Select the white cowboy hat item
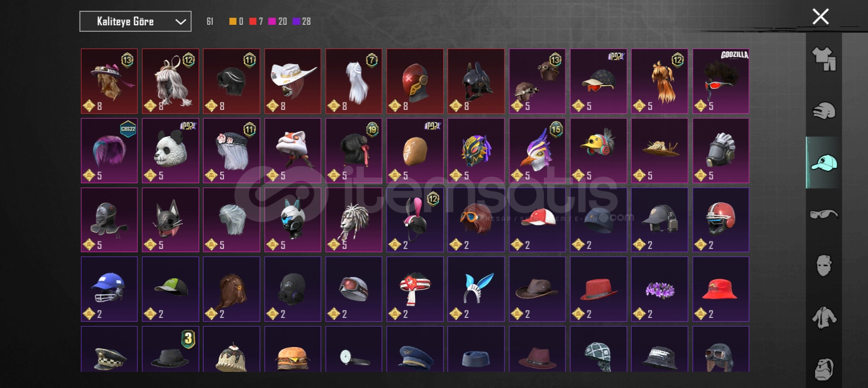The height and width of the screenshot is (388, 868). click(292, 81)
